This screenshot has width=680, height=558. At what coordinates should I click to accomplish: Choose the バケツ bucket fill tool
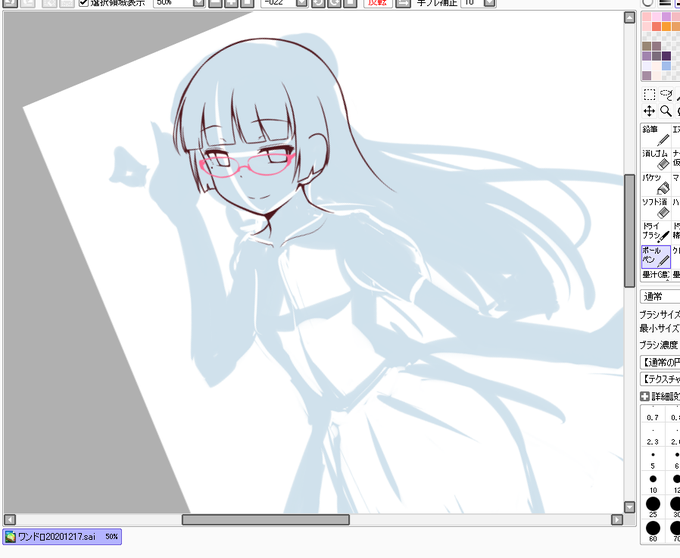click(x=656, y=184)
